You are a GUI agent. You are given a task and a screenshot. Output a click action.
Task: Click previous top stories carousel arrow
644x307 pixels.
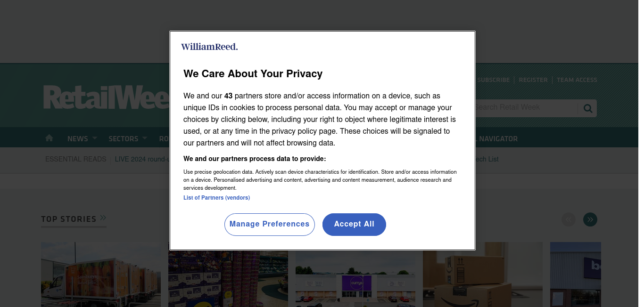pos(569,219)
